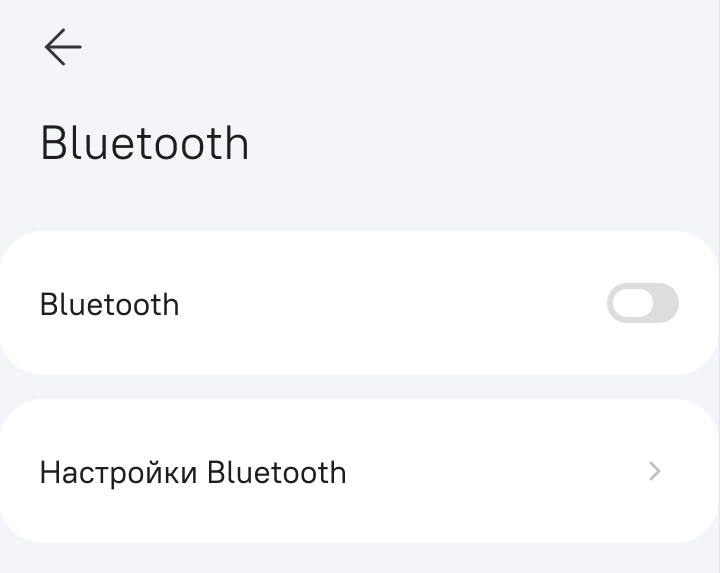Expand Настройки Bluetooth via the chevron
Image resolution: width=720 pixels, height=573 pixels.
tap(655, 471)
